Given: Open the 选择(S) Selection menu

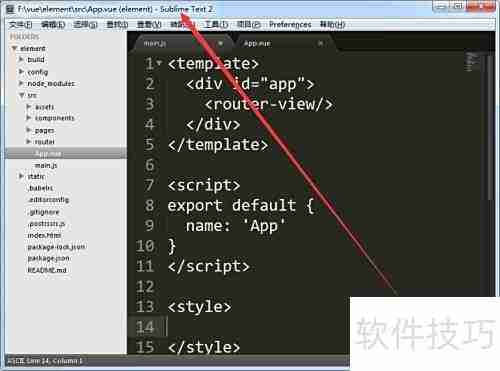Looking at the screenshot, I should [85, 24].
